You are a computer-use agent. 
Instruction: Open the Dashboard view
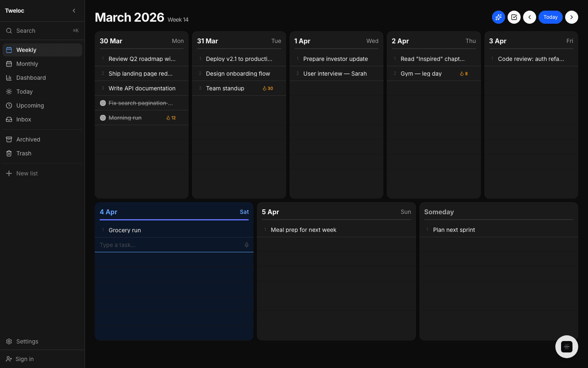click(x=31, y=78)
